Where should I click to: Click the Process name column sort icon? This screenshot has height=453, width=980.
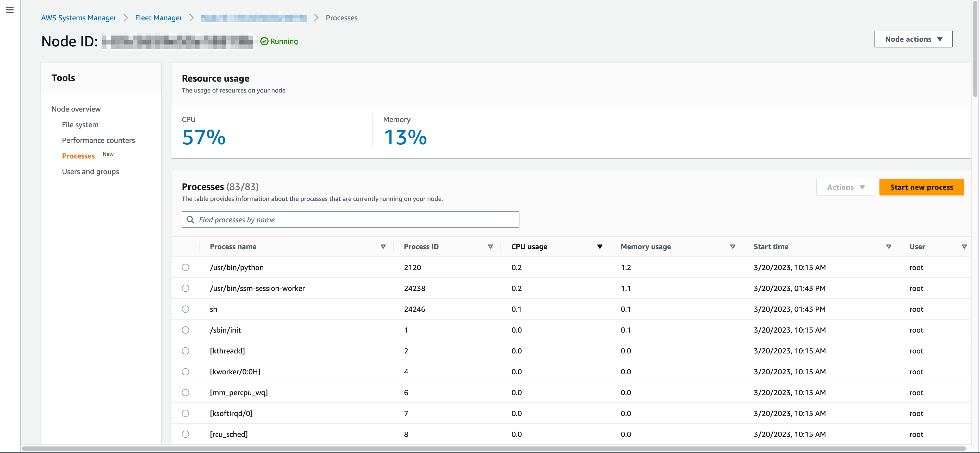[383, 247]
